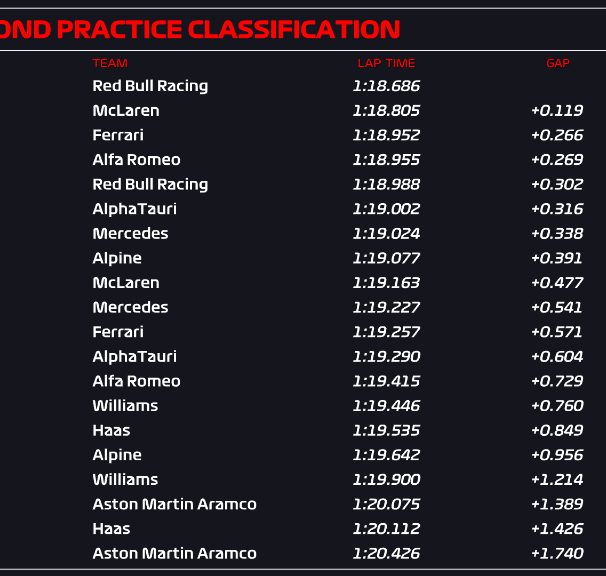
Task: Select the AlphaTauri 1:19.002 lap time
Action: click(x=386, y=209)
